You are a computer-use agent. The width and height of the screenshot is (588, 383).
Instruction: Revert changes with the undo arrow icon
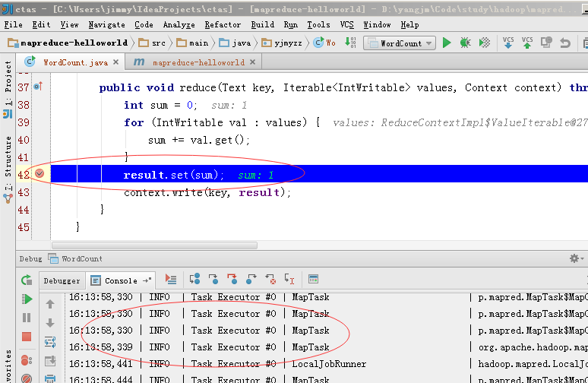pyautogui.click(x=565, y=43)
